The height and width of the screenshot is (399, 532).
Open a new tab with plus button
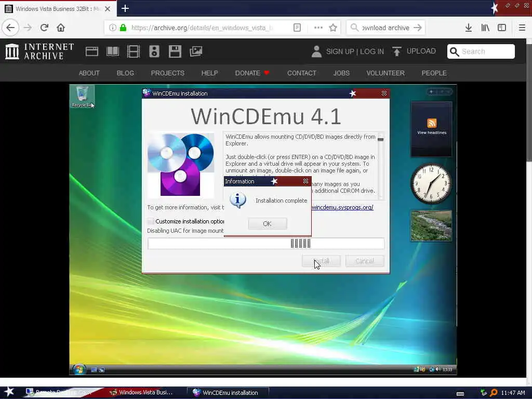(125, 8)
